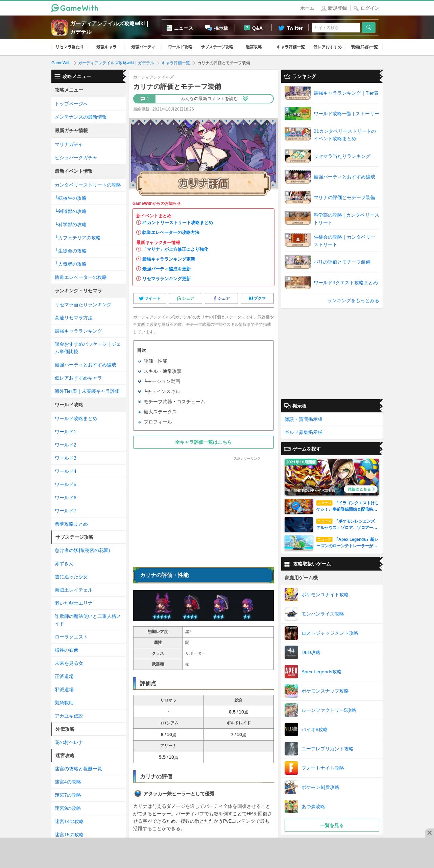The height and width of the screenshot is (868, 434).
Task: Open 軌道エレベーターの攻略方法 notice link
Action: 171,232
